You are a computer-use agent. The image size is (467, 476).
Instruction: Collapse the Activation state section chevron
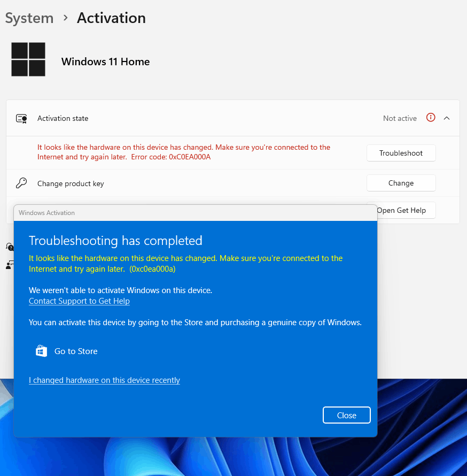[x=447, y=118]
